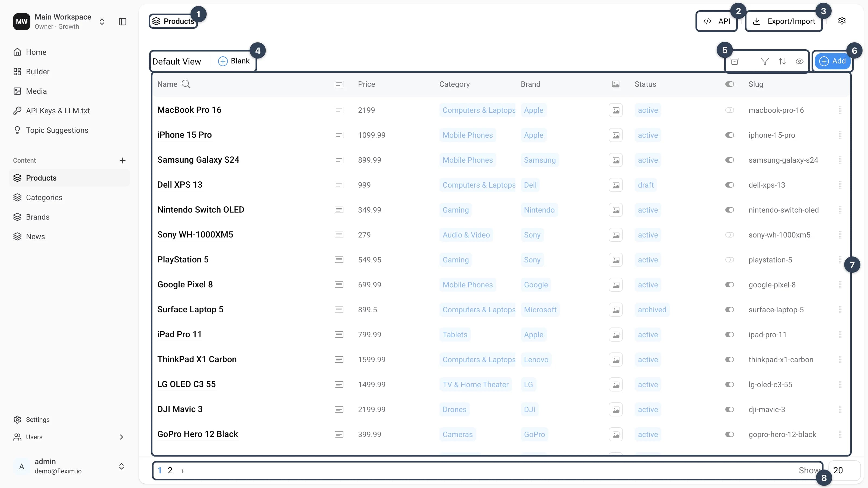Search names with magnifier icon
This screenshot has width=868, height=488.
pos(186,84)
